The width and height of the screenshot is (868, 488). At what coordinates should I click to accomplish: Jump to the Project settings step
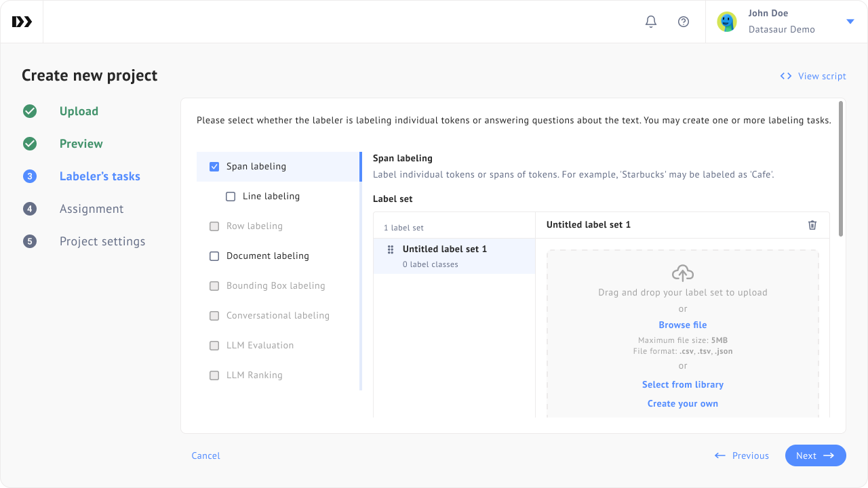pyautogui.click(x=102, y=241)
